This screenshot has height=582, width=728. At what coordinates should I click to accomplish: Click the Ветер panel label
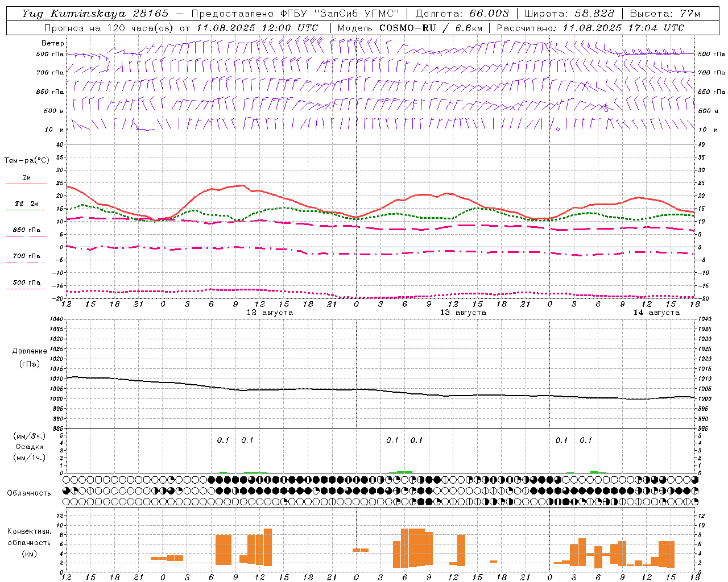[x=53, y=43]
